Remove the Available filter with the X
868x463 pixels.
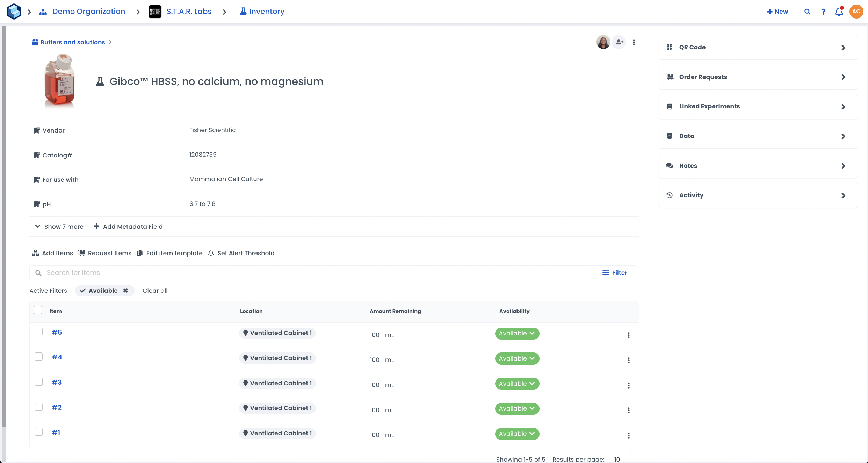[125, 291]
